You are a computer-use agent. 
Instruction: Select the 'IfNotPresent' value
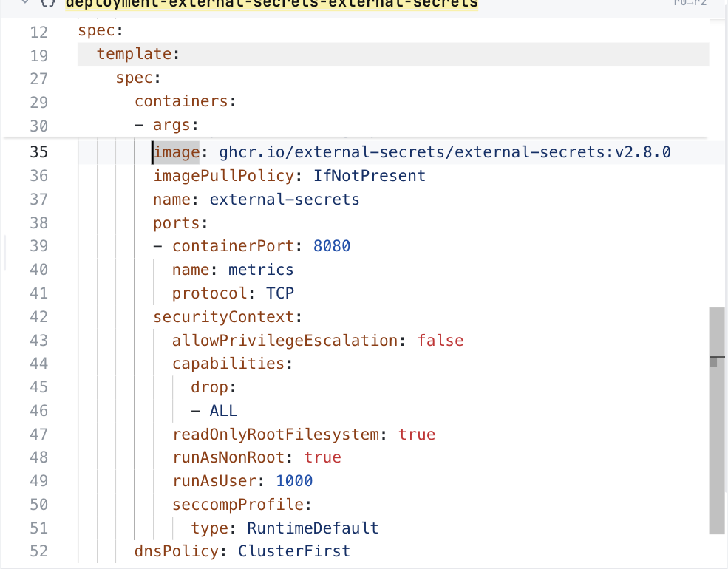pos(369,176)
